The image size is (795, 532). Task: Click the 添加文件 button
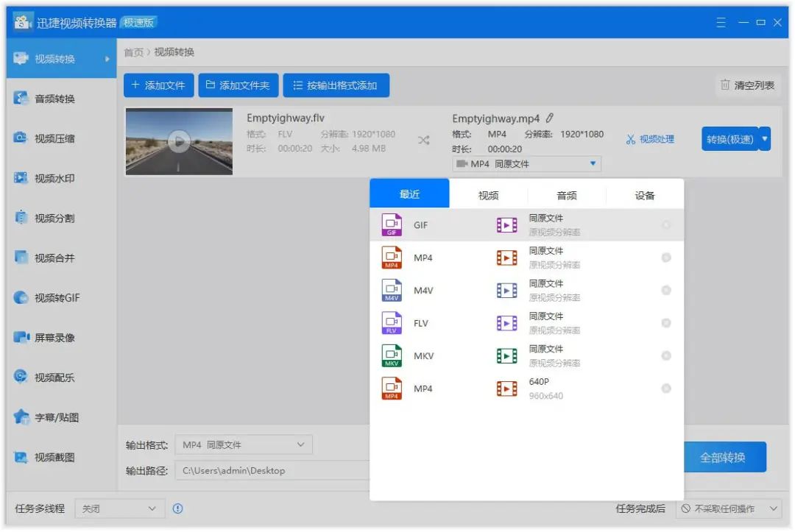click(x=158, y=85)
